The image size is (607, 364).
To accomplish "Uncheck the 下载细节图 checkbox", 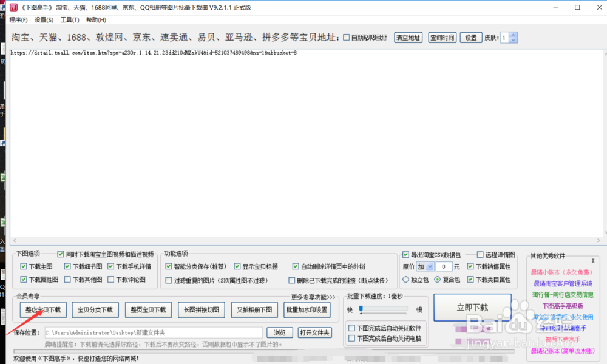I will pyautogui.click(x=67, y=266).
